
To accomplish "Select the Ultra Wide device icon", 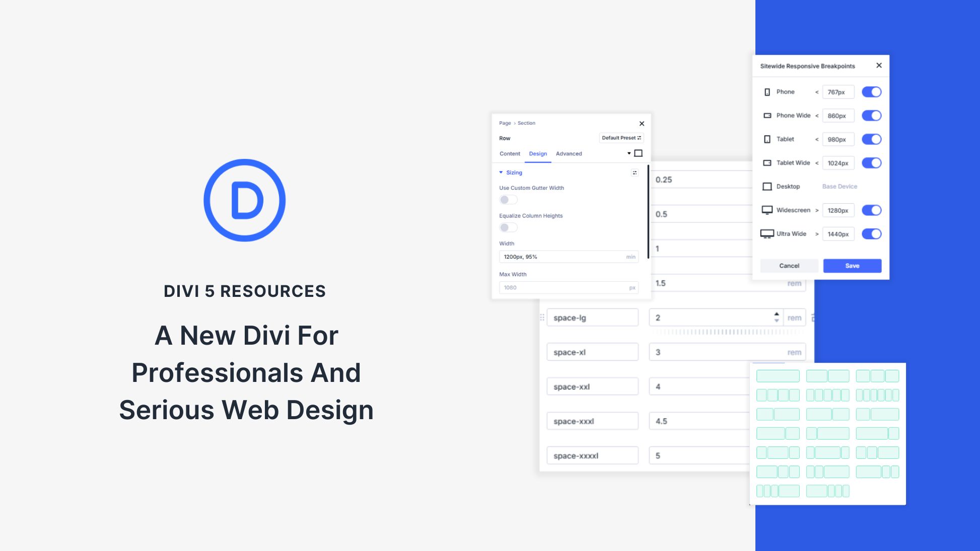I will (767, 233).
